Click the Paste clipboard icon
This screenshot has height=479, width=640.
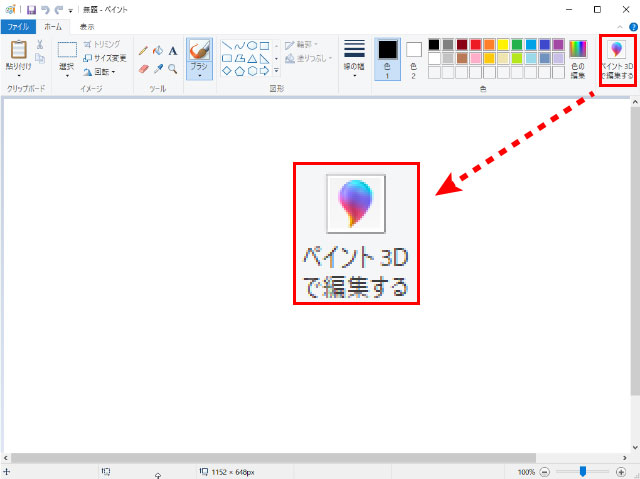[x=18, y=50]
